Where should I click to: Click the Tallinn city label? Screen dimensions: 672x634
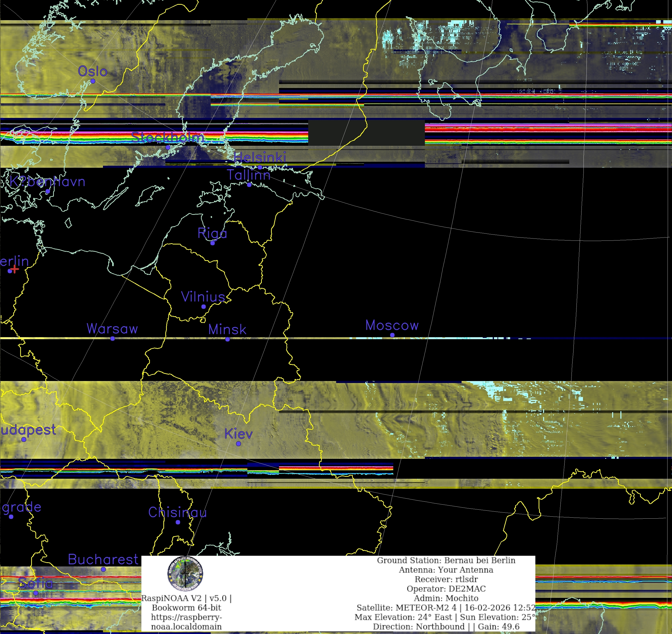click(x=249, y=175)
